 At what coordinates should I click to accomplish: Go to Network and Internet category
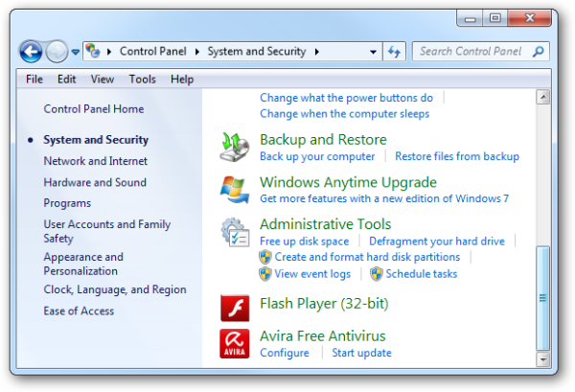[x=95, y=161]
